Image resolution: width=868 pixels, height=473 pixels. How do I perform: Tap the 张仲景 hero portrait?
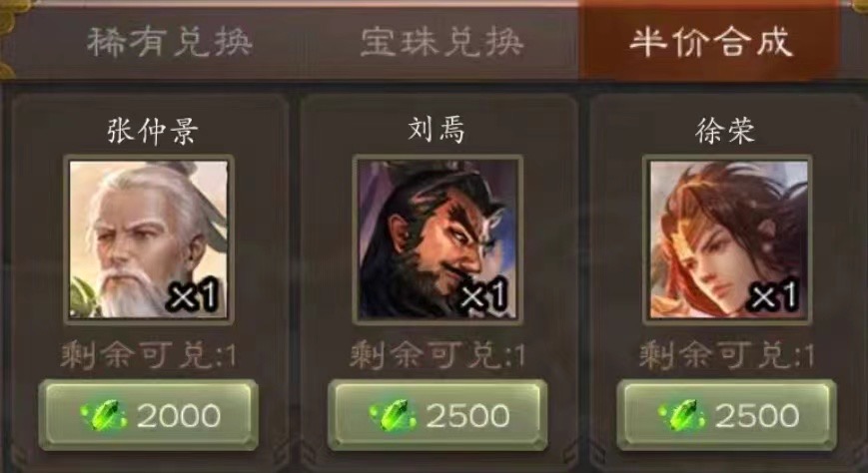click(149, 238)
